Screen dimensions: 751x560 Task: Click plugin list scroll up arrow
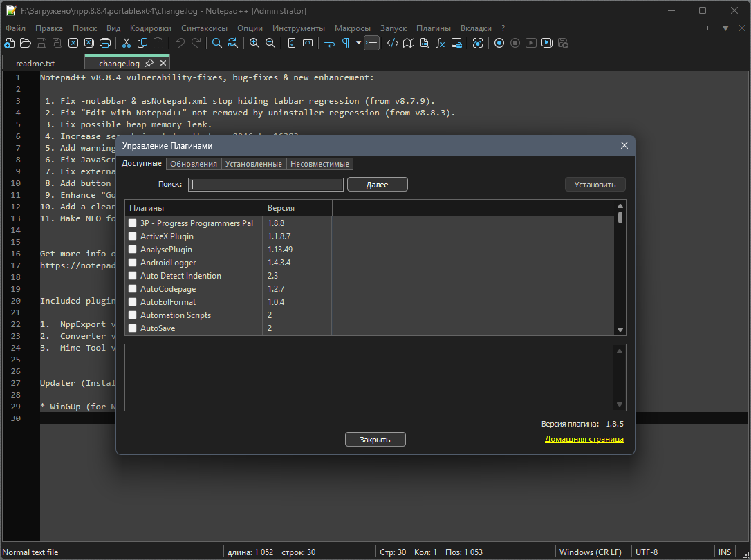coord(620,206)
